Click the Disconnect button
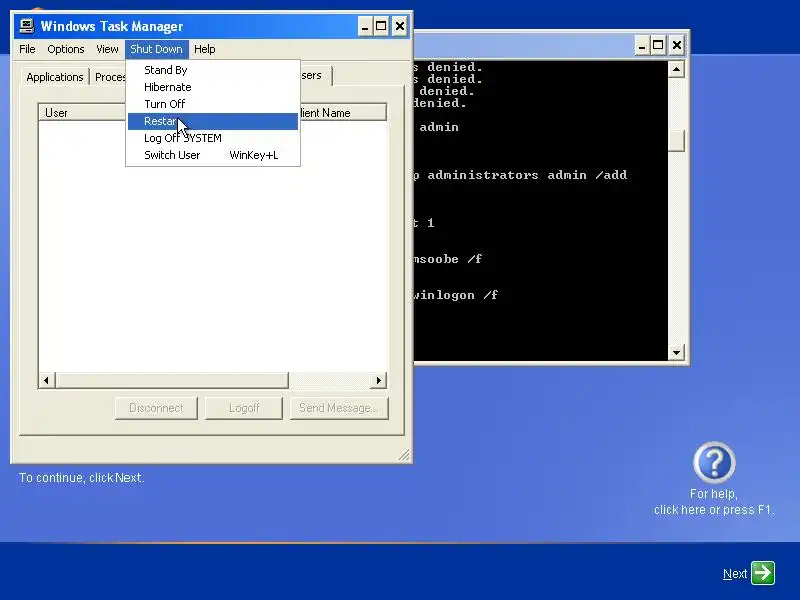The height and width of the screenshot is (600, 800). coord(156,408)
